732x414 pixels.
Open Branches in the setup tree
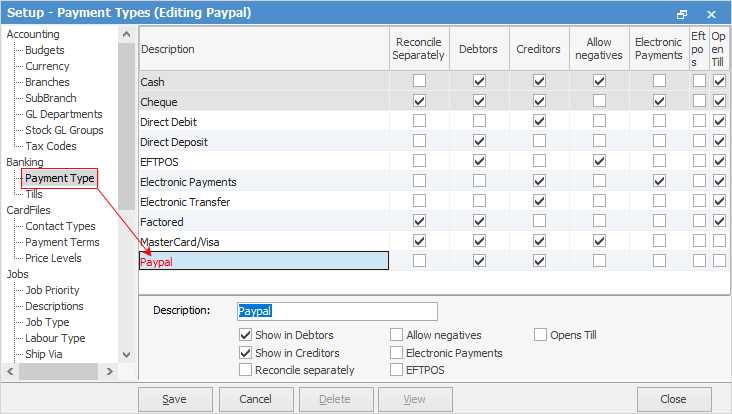(47, 82)
